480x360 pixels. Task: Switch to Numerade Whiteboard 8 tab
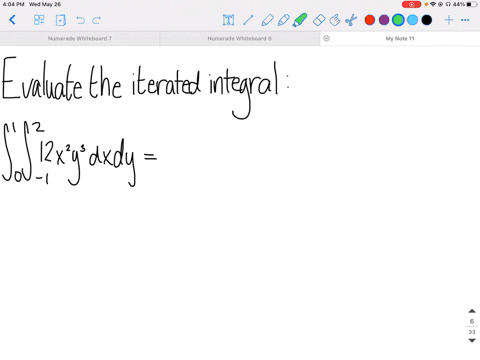(x=240, y=39)
